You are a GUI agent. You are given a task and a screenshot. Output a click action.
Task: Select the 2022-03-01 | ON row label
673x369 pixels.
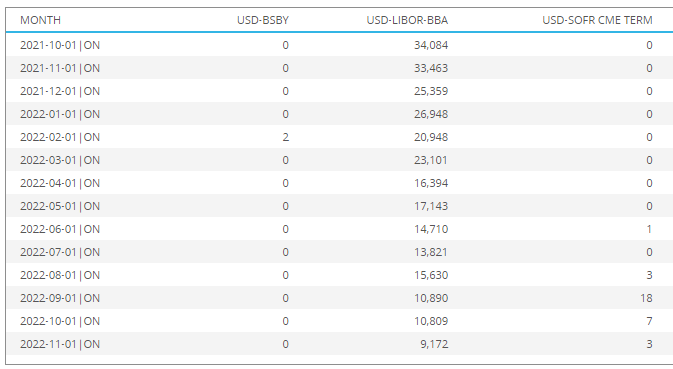tap(60, 160)
